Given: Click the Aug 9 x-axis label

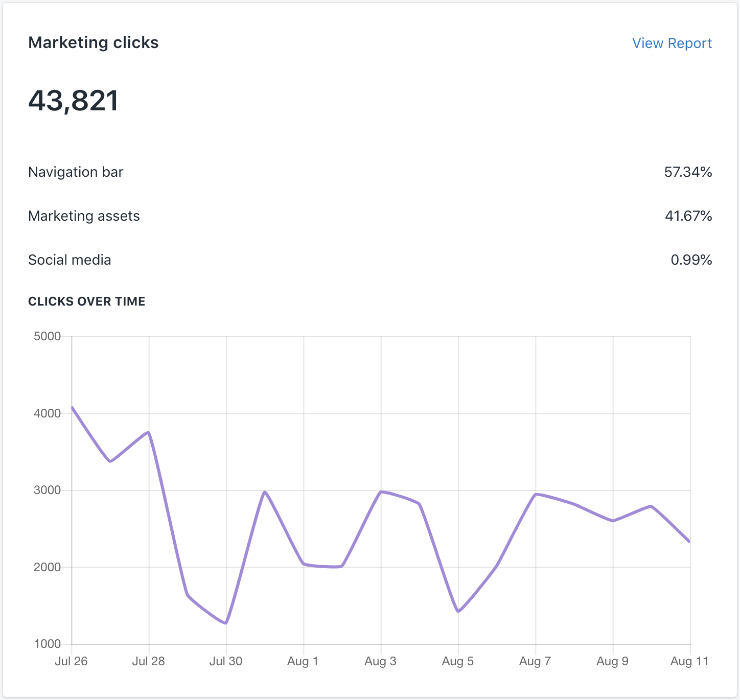Looking at the screenshot, I should click(x=612, y=661).
